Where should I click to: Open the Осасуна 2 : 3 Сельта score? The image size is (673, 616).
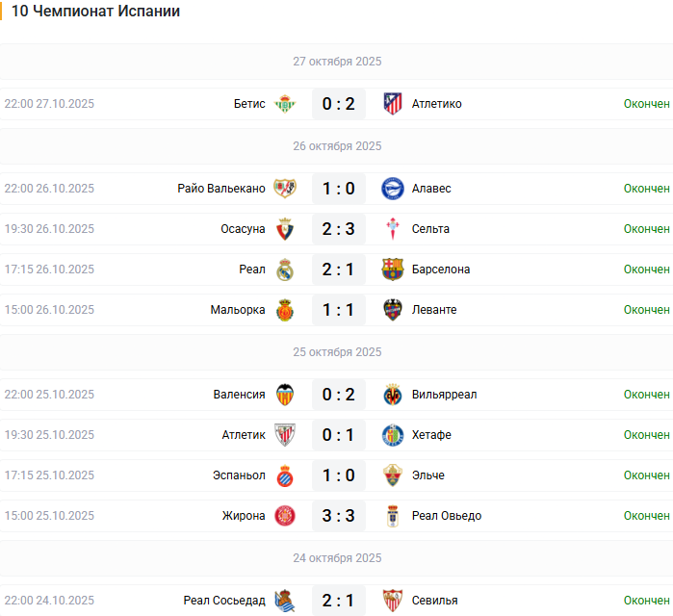(x=339, y=229)
